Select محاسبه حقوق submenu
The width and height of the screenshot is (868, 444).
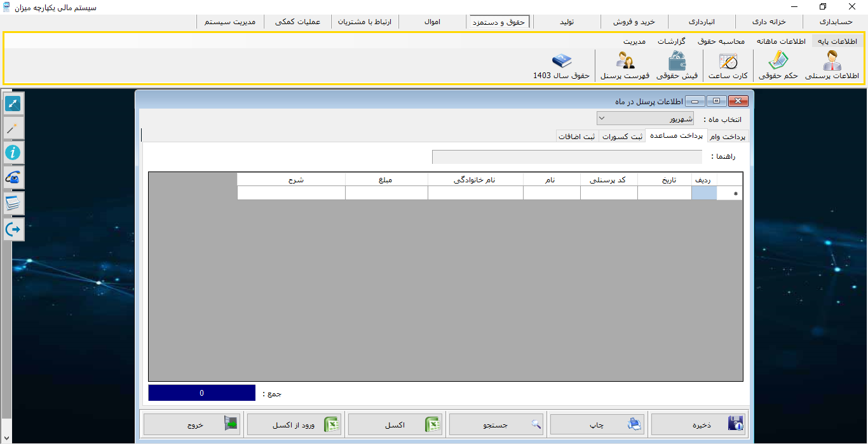(x=721, y=41)
